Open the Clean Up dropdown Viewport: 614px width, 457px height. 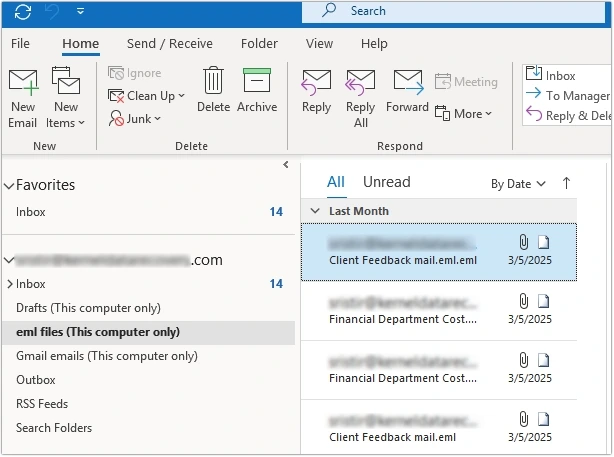pos(146,96)
